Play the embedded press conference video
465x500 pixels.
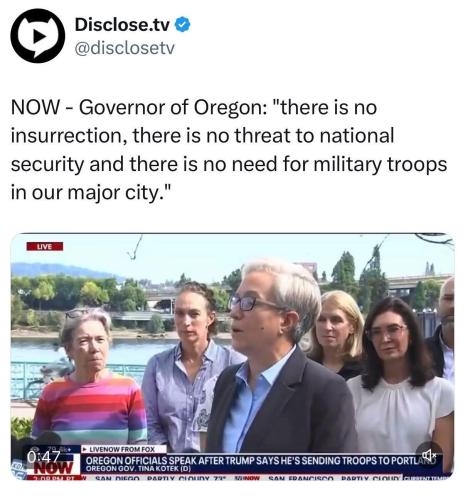coord(232,357)
